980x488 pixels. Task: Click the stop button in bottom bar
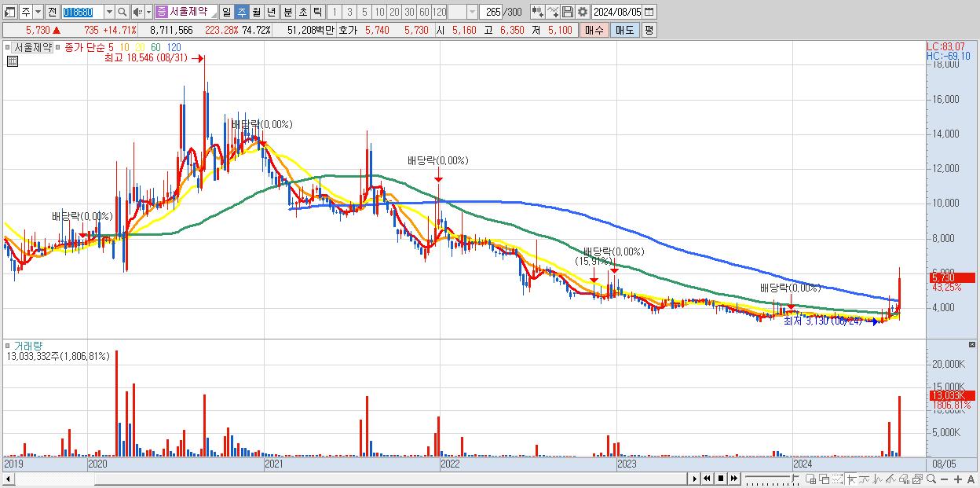[721, 479]
